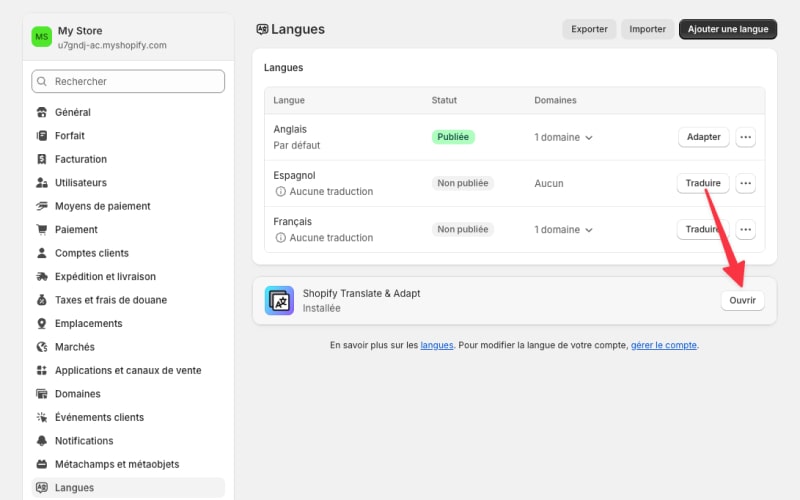Click the Shopify Translate & Adapt app icon

(279, 300)
